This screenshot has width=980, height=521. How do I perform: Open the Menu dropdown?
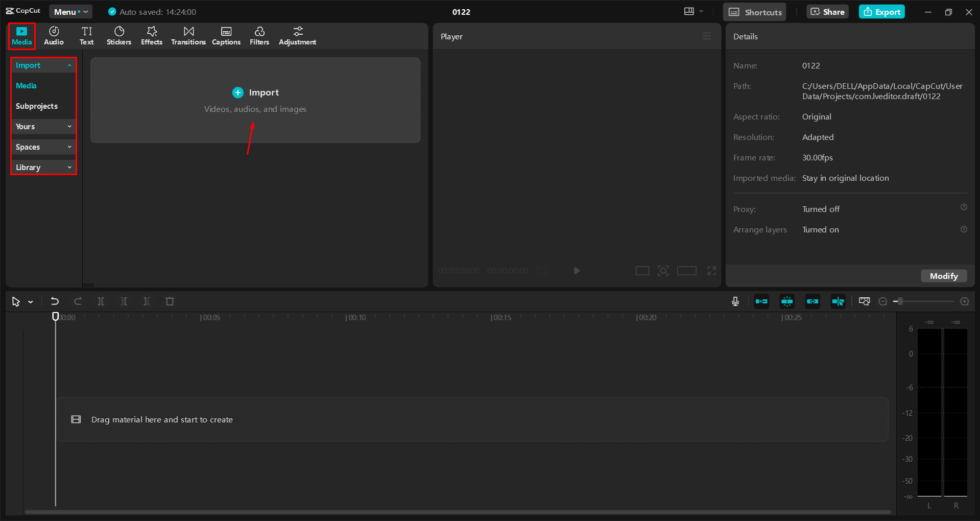coord(70,11)
